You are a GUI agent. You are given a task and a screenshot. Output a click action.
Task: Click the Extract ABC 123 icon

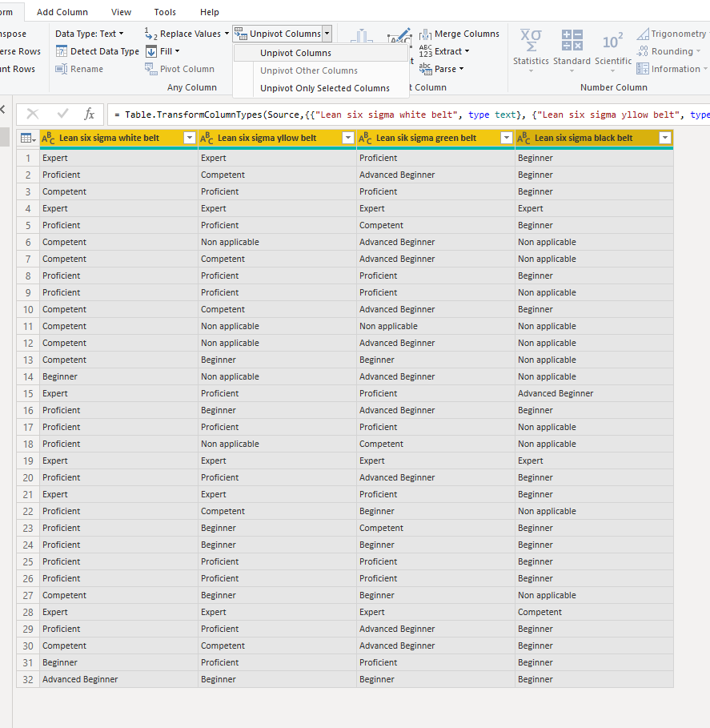425,51
